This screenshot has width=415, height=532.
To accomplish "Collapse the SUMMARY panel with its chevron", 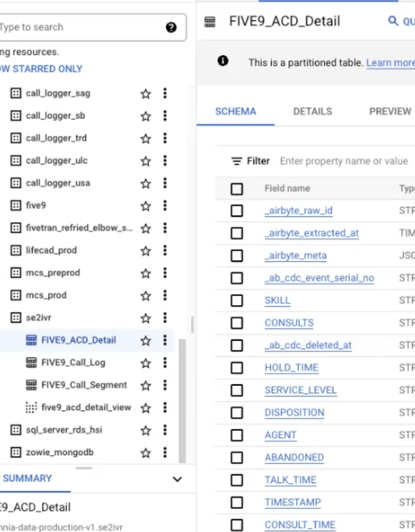I will [x=178, y=478].
